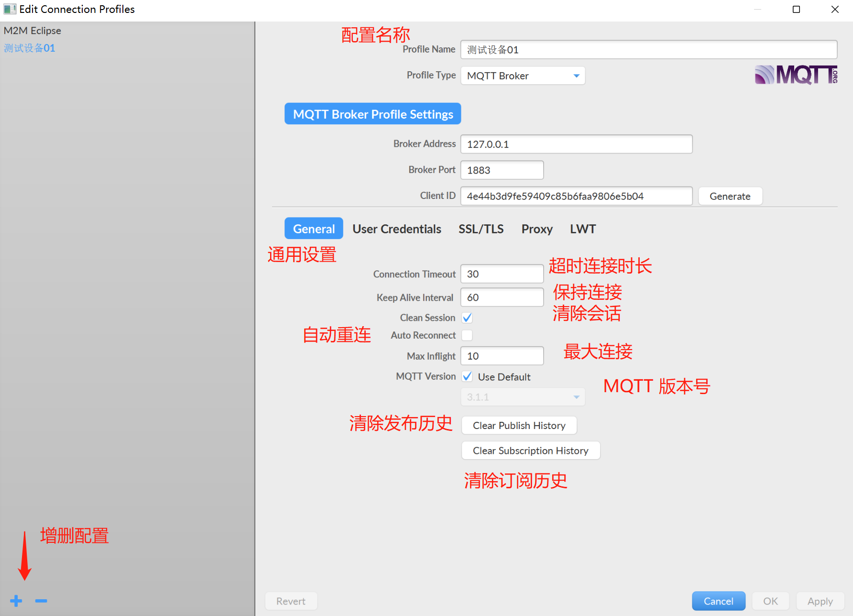
Task: Click the MQTT.org logo
Action: pyautogui.click(x=796, y=75)
